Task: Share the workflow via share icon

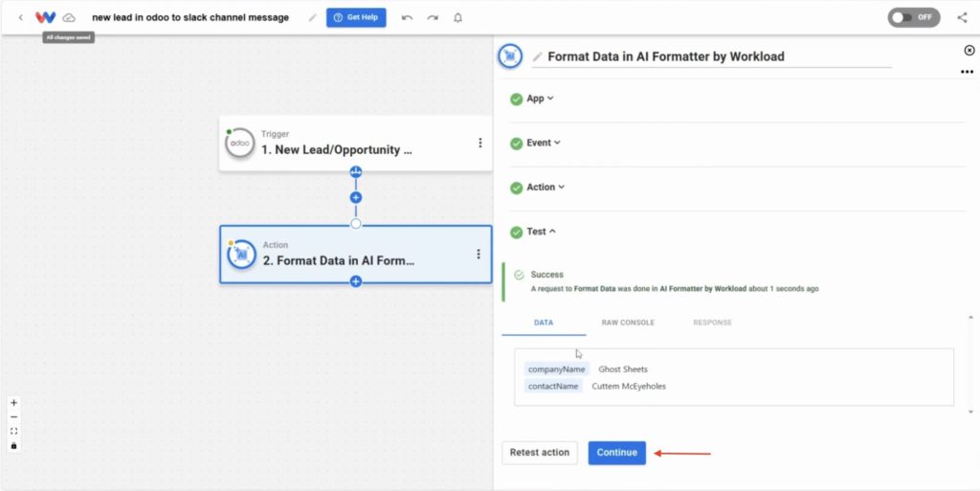Action: click(x=962, y=17)
